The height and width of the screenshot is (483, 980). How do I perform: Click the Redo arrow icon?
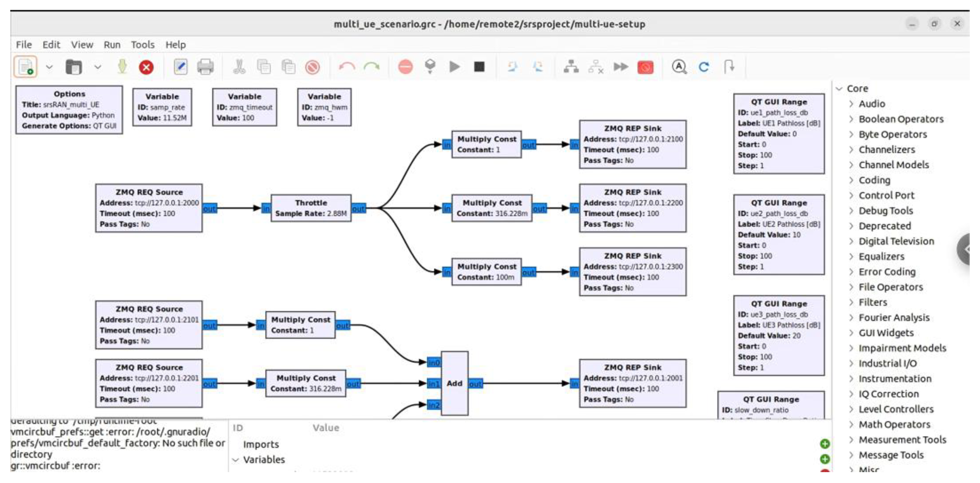point(371,67)
